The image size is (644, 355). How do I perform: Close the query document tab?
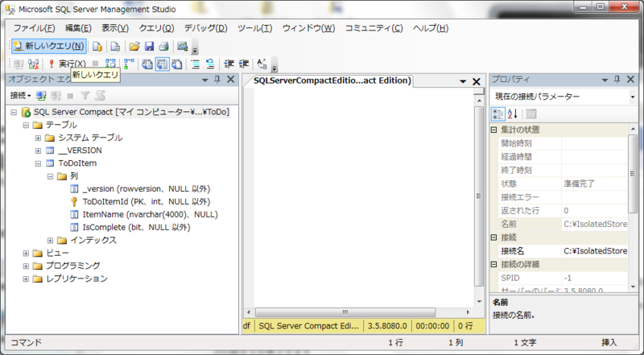tap(477, 81)
